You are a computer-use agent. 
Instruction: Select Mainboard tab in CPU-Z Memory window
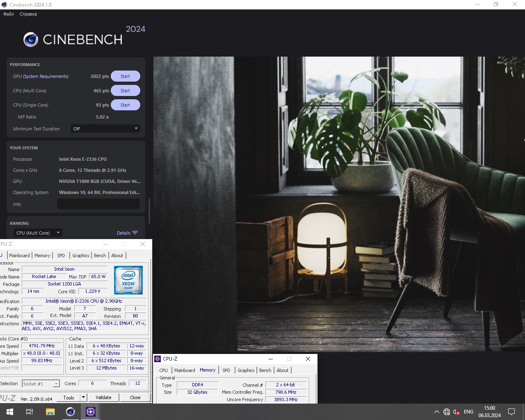pyautogui.click(x=185, y=370)
